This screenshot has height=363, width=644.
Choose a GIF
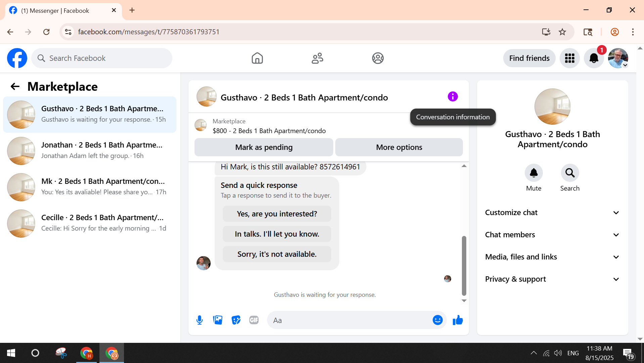tap(254, 320)
